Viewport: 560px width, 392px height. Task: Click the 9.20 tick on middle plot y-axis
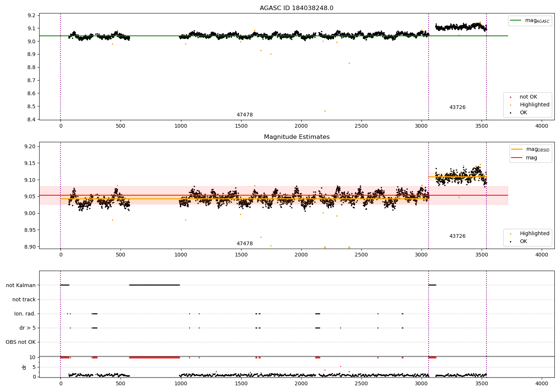(30, 146)
